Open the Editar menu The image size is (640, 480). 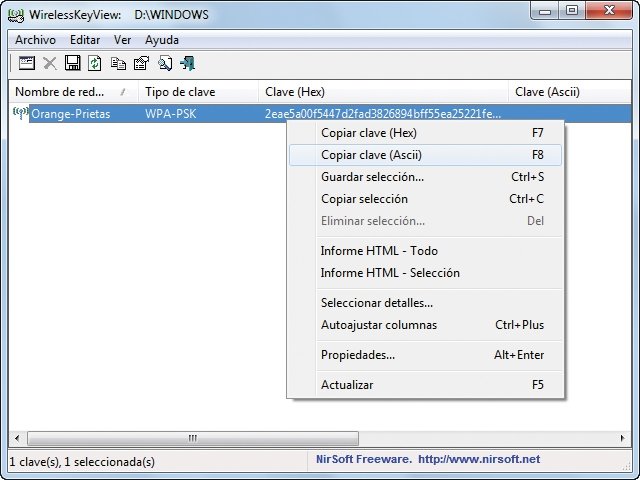[85, 40]
